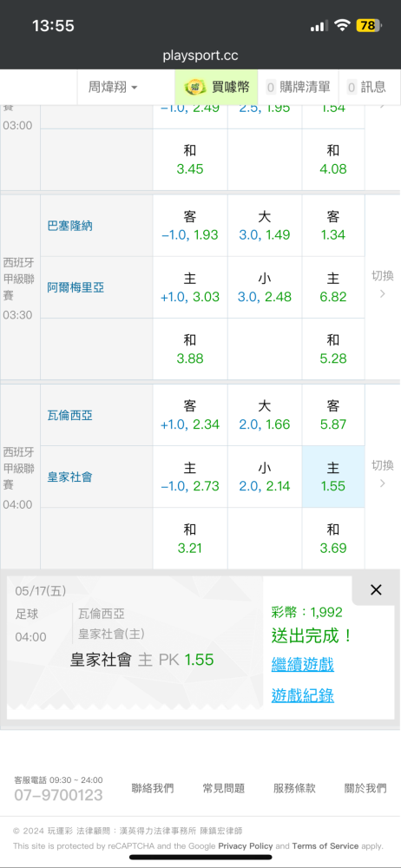Select 大 2.0, 1.66 over cell
The height and width of the screenshot is (868, 401).
[x=264, y=415]
